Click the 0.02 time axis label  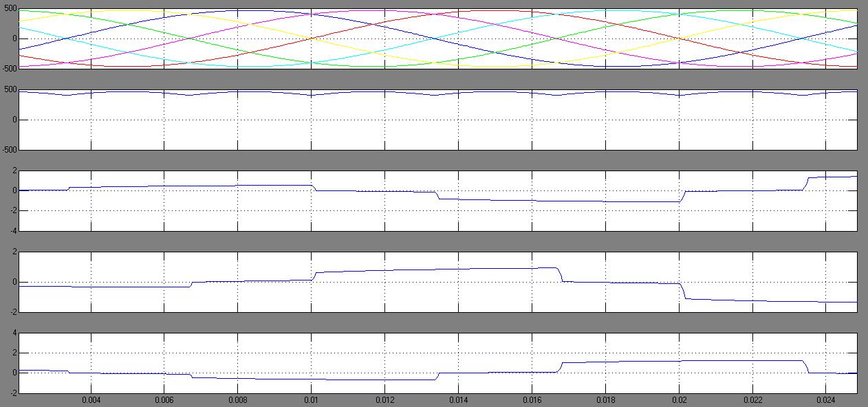point(680,399)
